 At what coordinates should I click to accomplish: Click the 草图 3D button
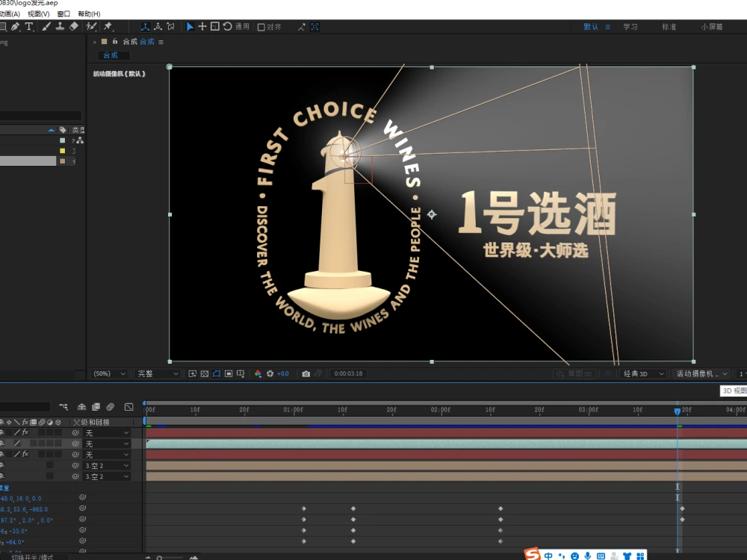574,374
